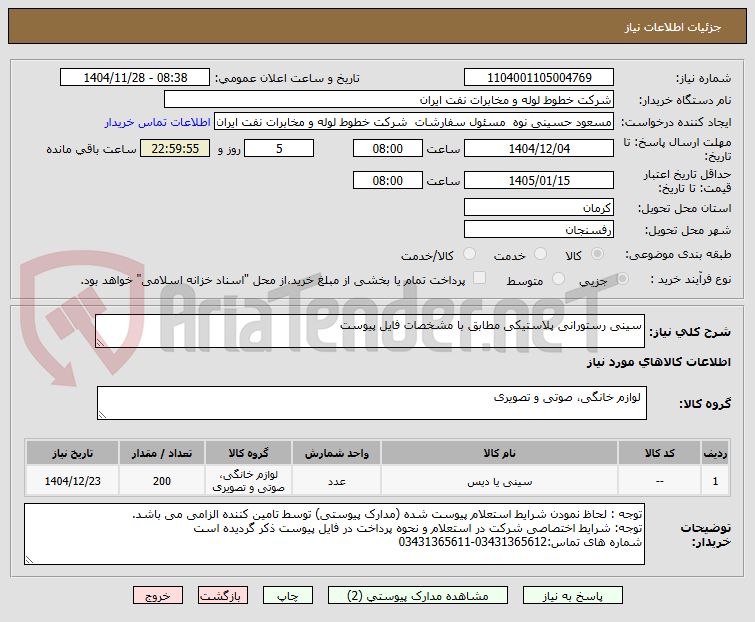Click the requester field مسعود حسینی نوه
This screenshot has height=622, width=755.
click(414, 122)
